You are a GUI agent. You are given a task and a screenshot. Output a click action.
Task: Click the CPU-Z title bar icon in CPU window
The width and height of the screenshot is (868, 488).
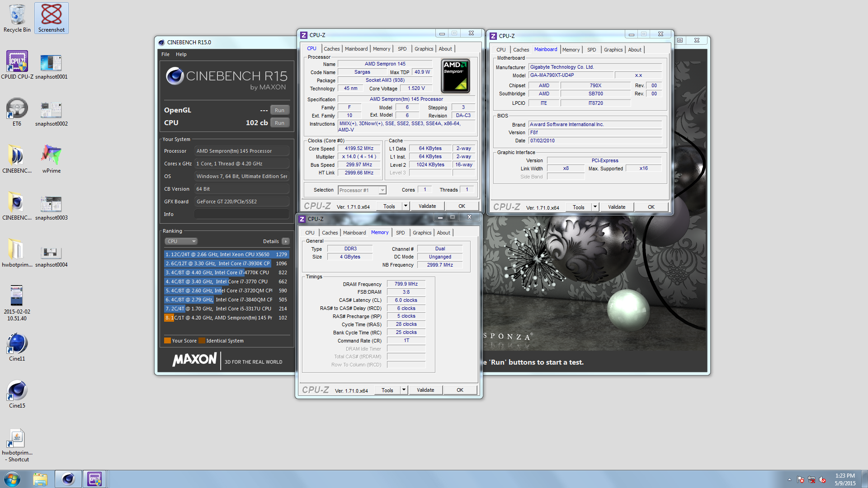coord(304,35)
